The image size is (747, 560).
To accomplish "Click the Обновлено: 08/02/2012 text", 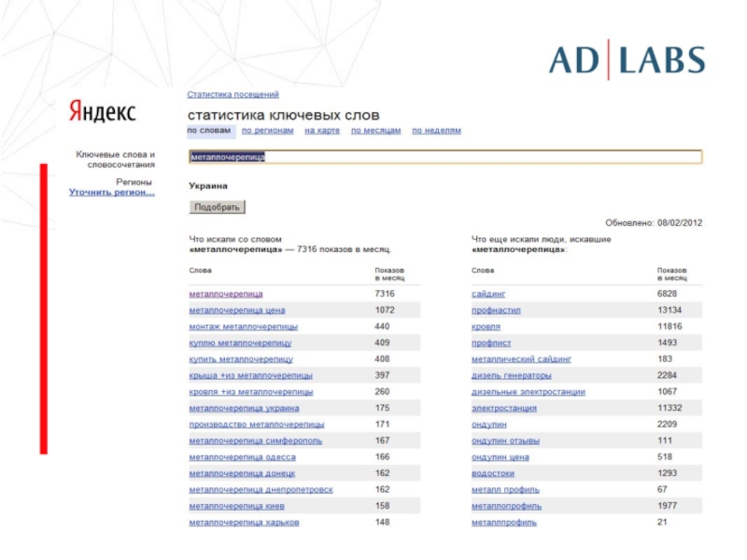I will point(654,223).
